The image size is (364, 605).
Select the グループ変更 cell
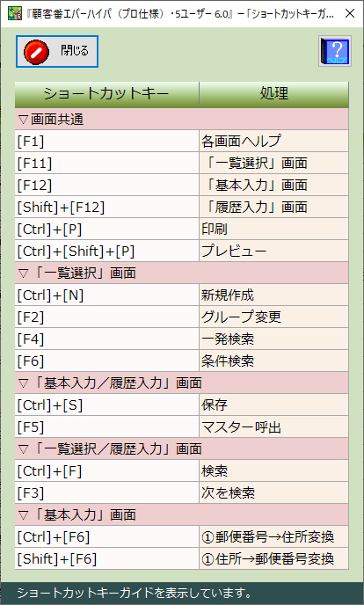(x=273, y=317)
